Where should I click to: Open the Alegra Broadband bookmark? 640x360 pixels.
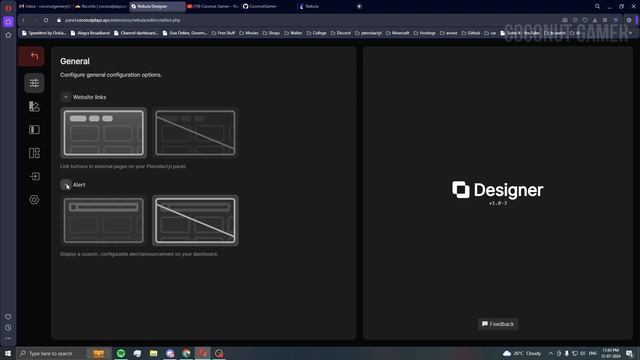click(x=90, y=33)
